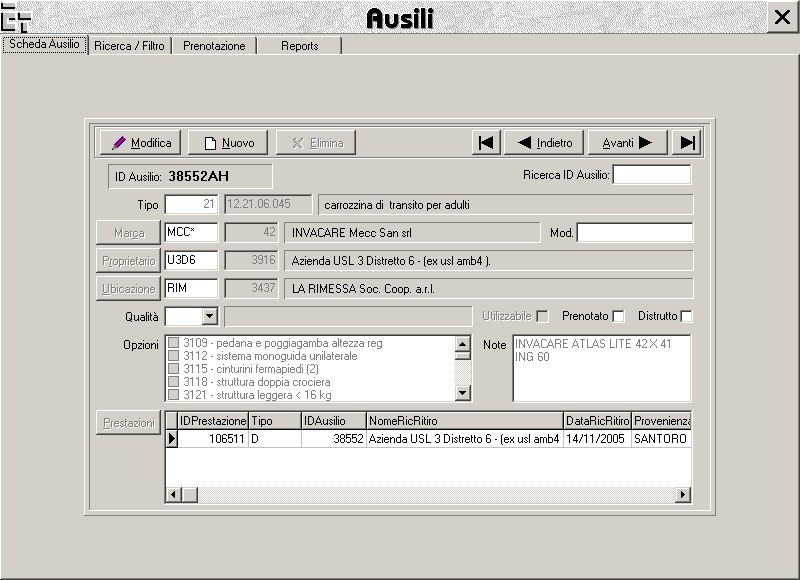The width and height of the screenshot is (800, 580).
Task: Advance to next record with Avanti
Action: coord(628,142)
